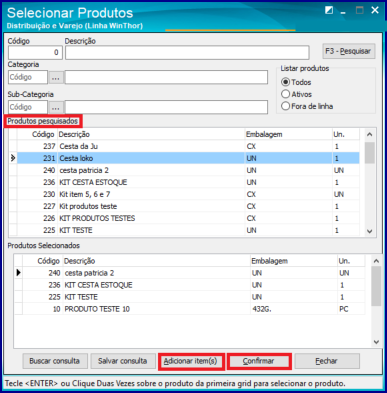
Task: Close the Selecionar Produtos window
Action: [375, 11]
